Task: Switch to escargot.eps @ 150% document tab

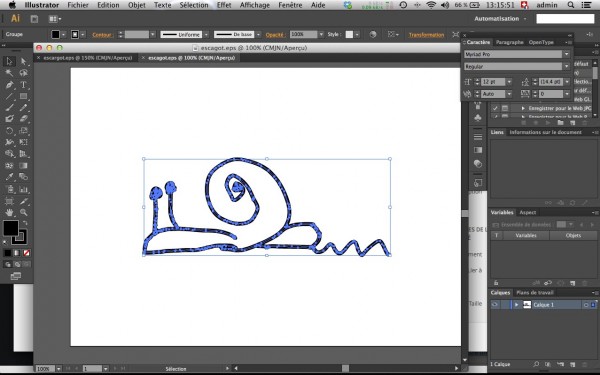Action: coord(88,58)
